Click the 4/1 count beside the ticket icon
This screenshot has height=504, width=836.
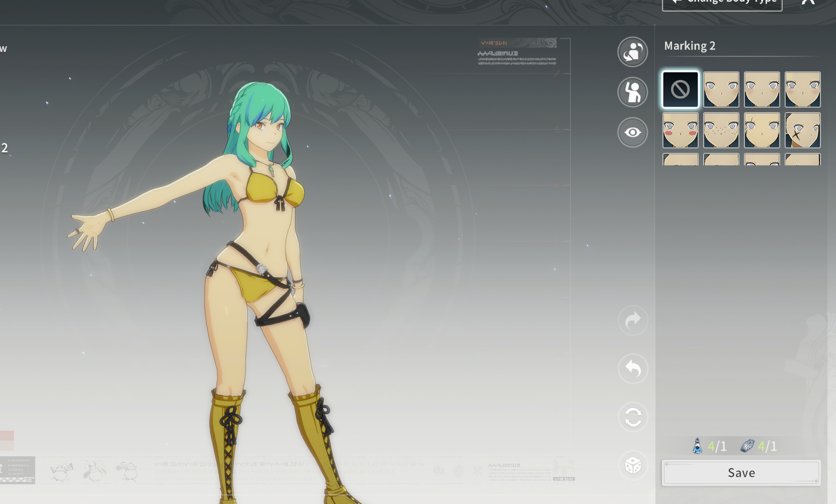pyautogui.click(x=767, y=446)
